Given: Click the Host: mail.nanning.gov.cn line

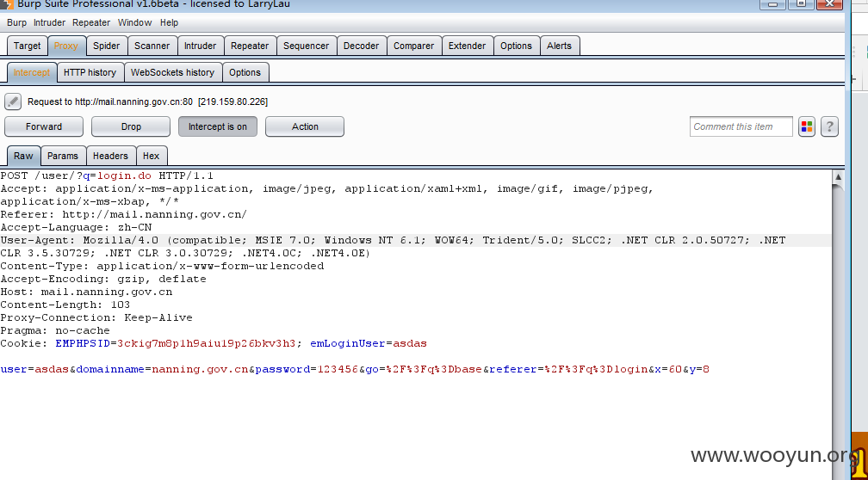Looking at the screenshot, I should [x=86, y=292].
